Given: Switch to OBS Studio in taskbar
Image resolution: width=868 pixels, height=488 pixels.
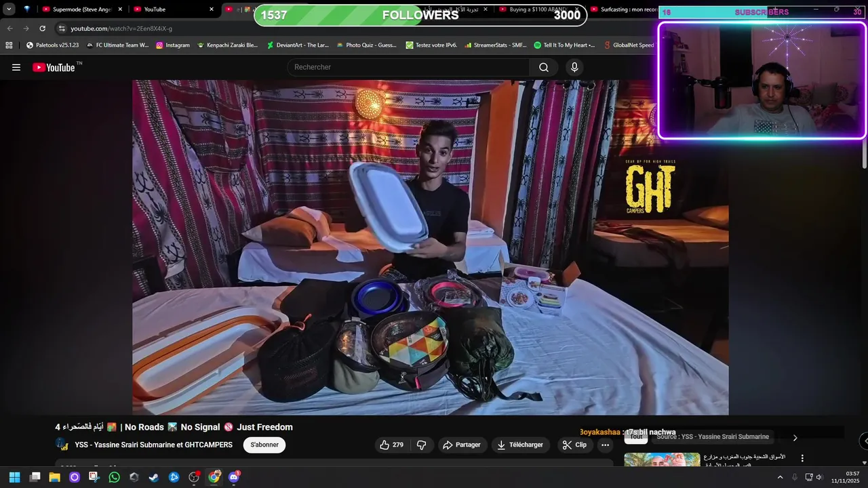Looking at the screenshot, I should click(194, 477).
